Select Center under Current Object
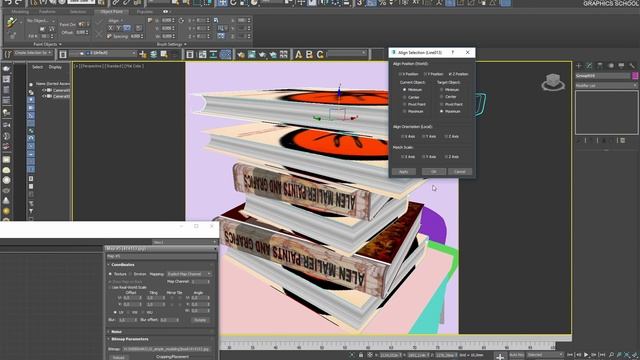The image size is (640, 360). coord(404,97)
